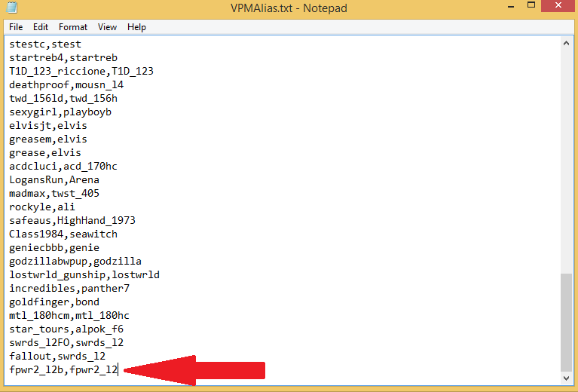Close the VPMAlias.txt Notepad window
This screenshot has width=578, height=392.
pyautogui.click(x=558, y=5)
